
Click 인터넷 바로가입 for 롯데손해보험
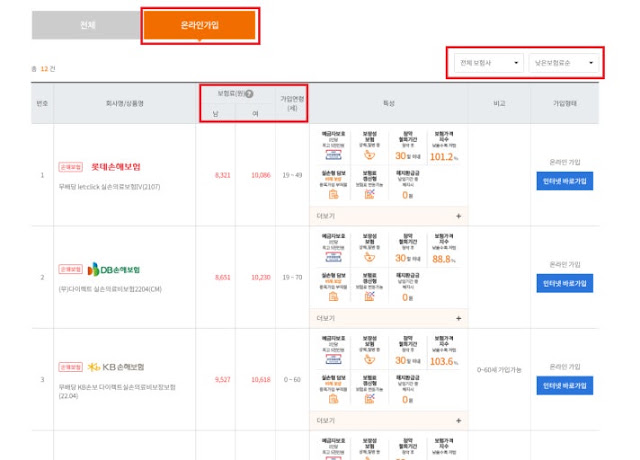tap(564, 181)
